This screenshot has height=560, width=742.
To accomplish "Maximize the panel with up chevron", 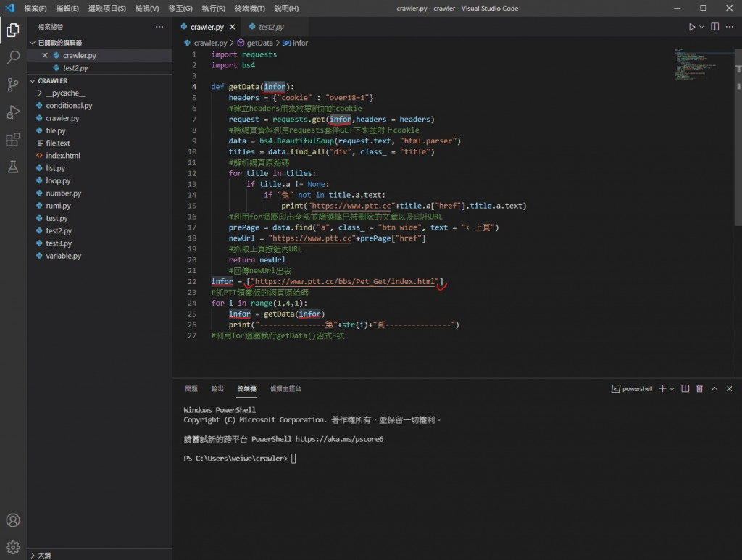I will click(715, 389).
